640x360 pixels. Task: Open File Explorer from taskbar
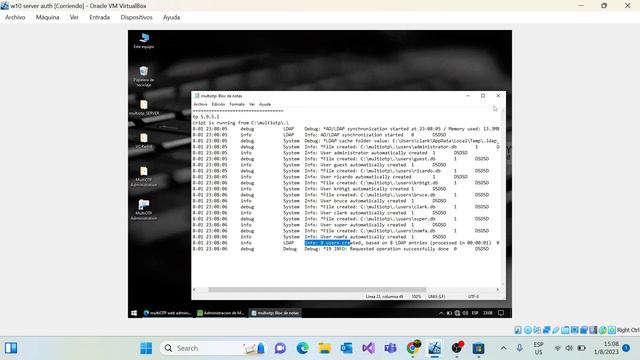324,348
